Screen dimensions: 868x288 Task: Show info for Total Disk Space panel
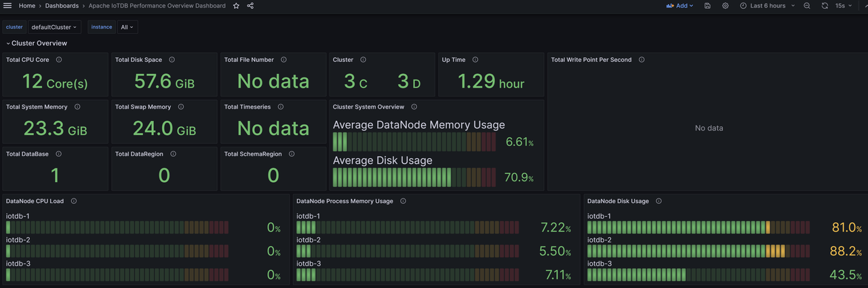[172, 60]
